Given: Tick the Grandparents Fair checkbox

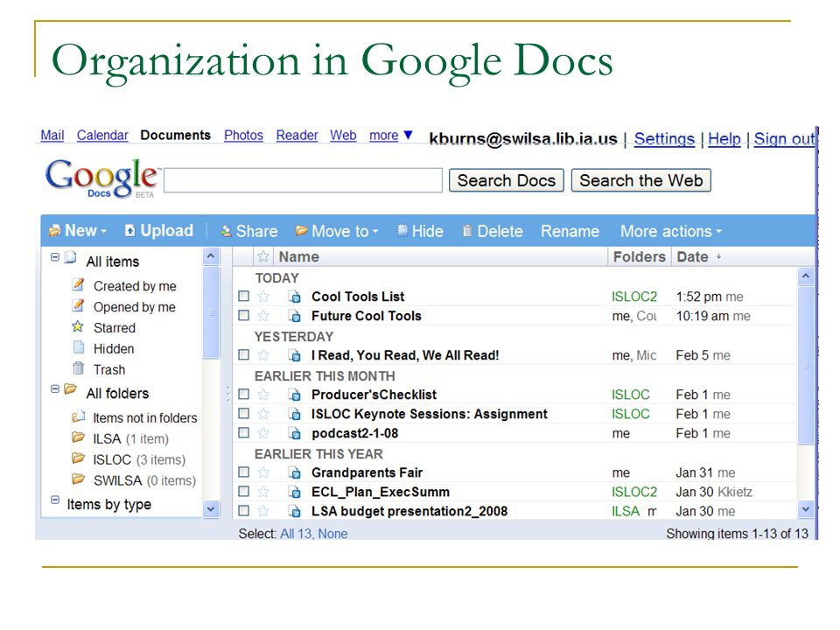Looking at the screenshot, I should (x=244, y=472).
